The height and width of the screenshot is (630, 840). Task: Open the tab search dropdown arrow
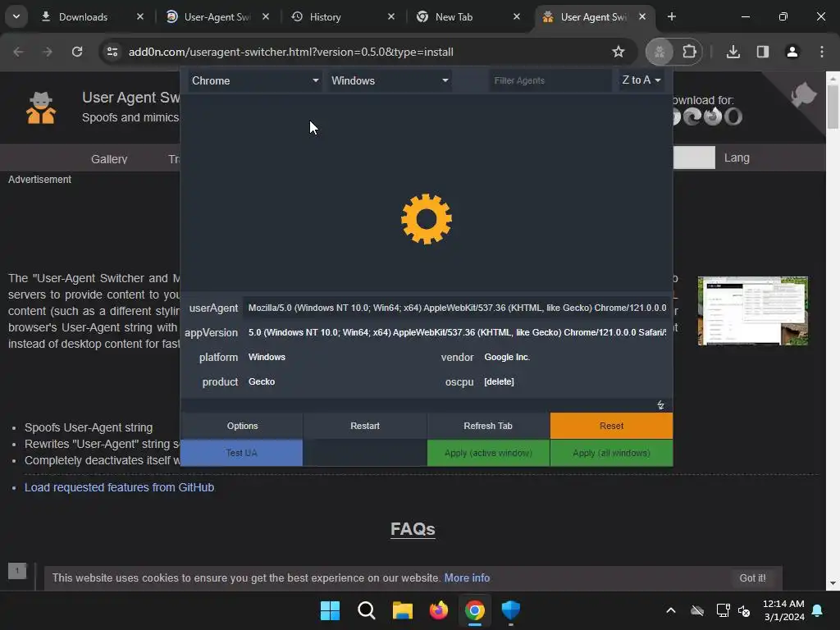16,16
